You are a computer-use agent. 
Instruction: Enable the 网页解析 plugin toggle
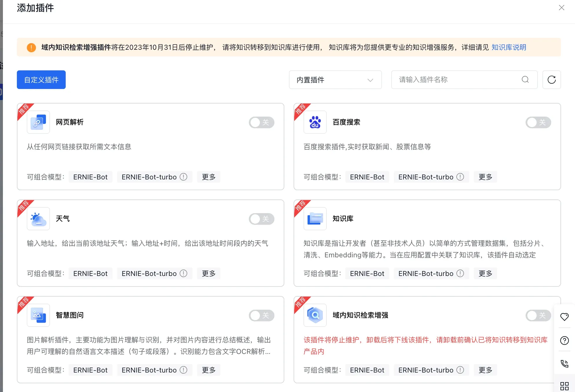click(261, 122)
